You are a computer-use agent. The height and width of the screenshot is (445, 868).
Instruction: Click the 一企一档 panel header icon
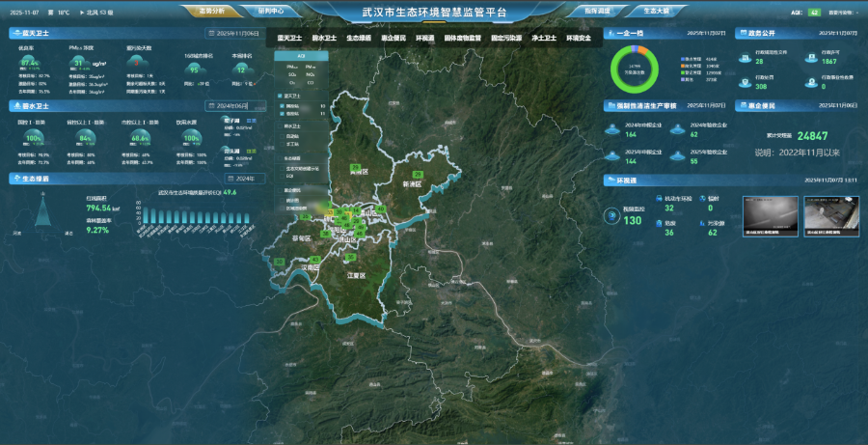coord(610,34)
